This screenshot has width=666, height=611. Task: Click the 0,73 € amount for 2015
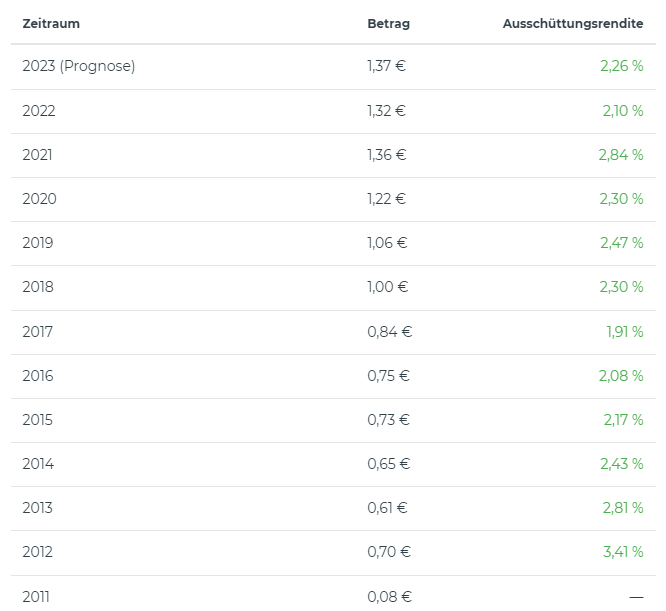tap(388, 420)
